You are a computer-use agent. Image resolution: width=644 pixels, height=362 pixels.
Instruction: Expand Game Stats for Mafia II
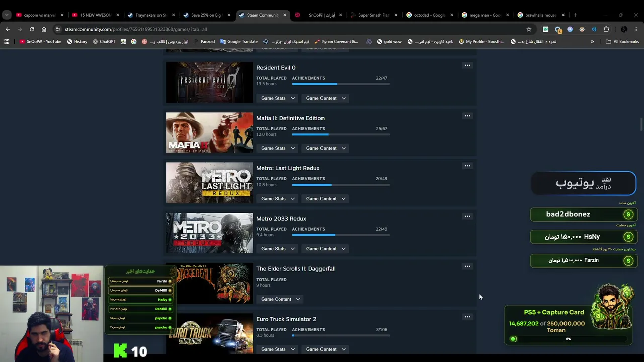point(278,148)
